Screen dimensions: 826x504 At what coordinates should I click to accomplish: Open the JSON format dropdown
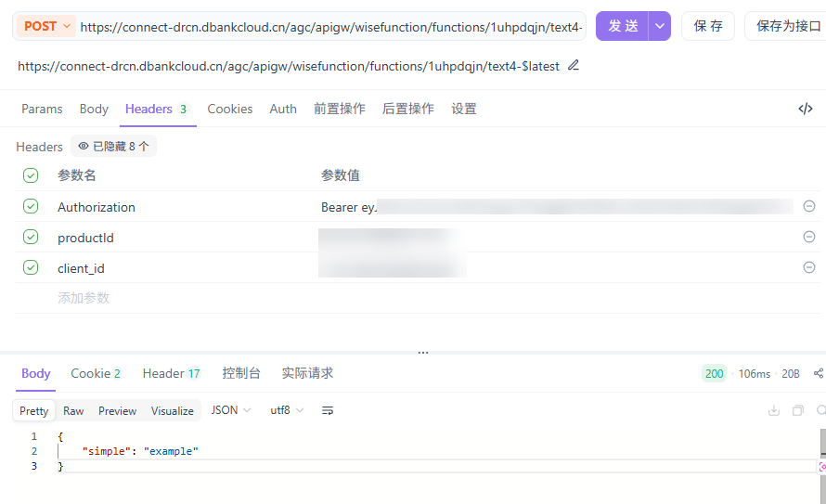(231, 410)
